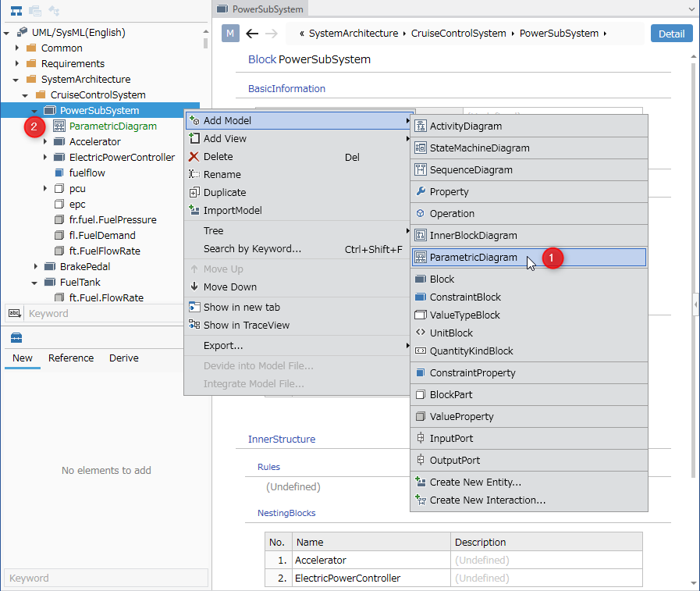Click the InputPort icon in submenu
The image size is (700, 591).
(420, 438)
